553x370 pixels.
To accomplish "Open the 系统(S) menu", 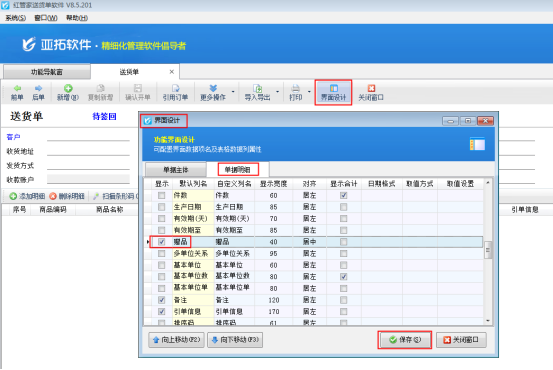I will 16,18.
